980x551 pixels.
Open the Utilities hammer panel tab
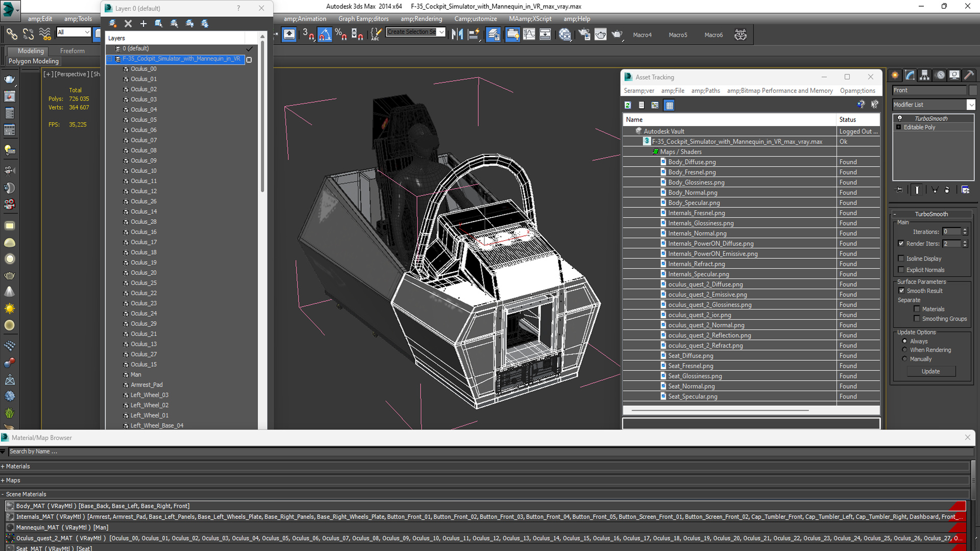[x=969, y=76]
